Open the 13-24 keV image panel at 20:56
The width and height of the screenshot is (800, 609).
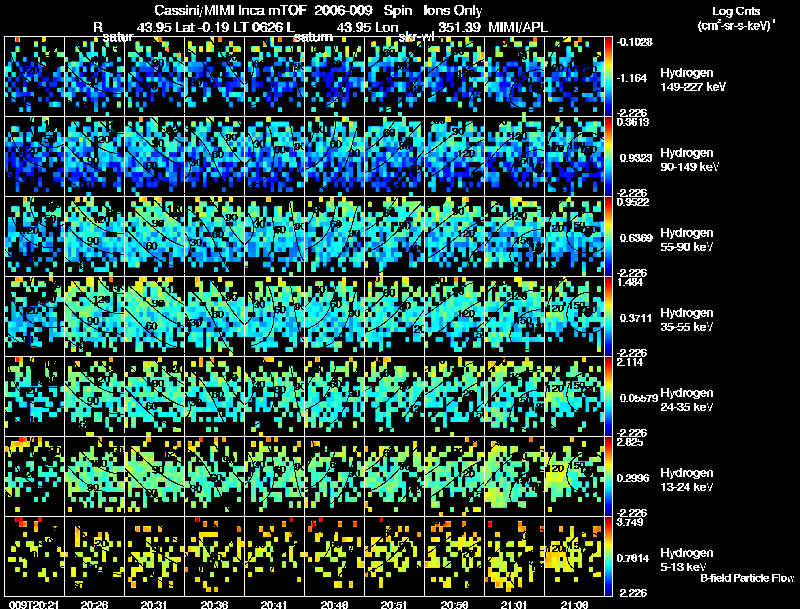(x=455, y=477)
